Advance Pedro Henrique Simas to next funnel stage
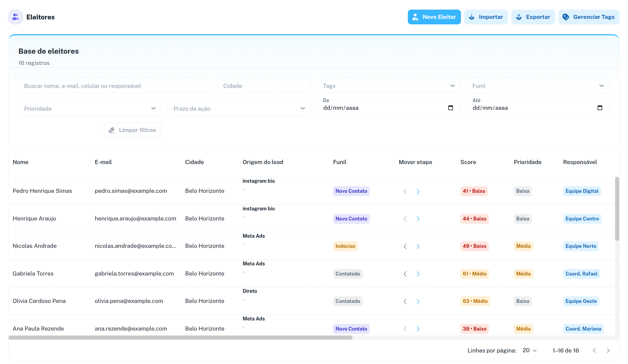This screenshot has height=364, width=628. coord(418,191)
